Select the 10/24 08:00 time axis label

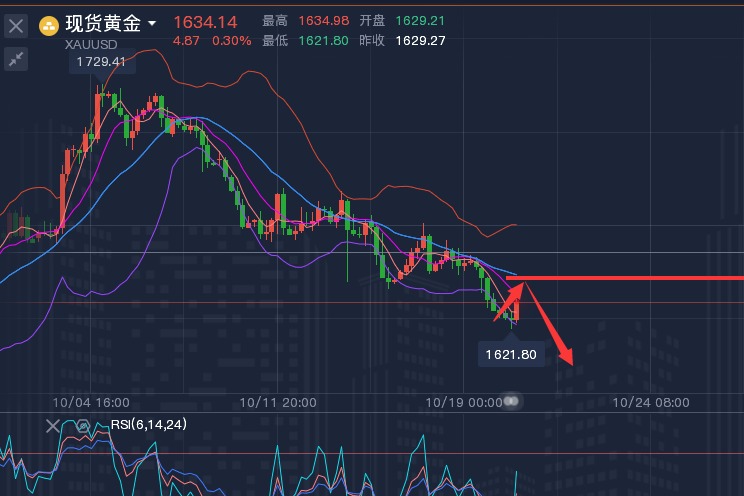pyautogui.click(x=650, y=402)
